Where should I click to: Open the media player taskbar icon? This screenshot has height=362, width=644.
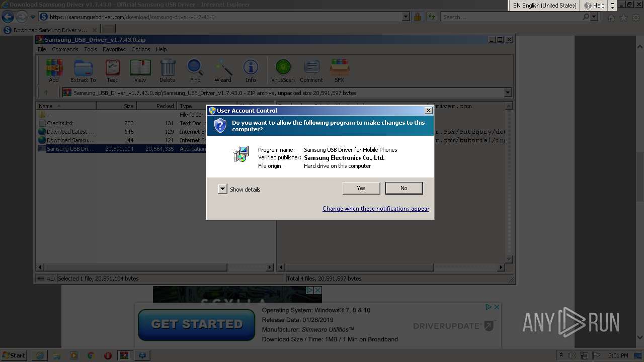coord(74,355)
